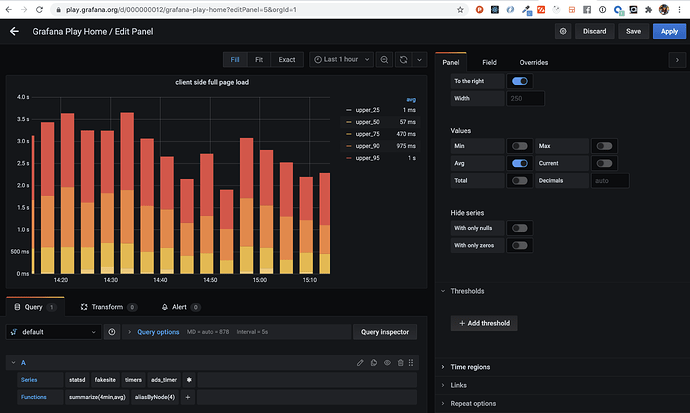690x413 pixels.
Task: Collapse query A row chevron
Action: (x=13, y=363)
